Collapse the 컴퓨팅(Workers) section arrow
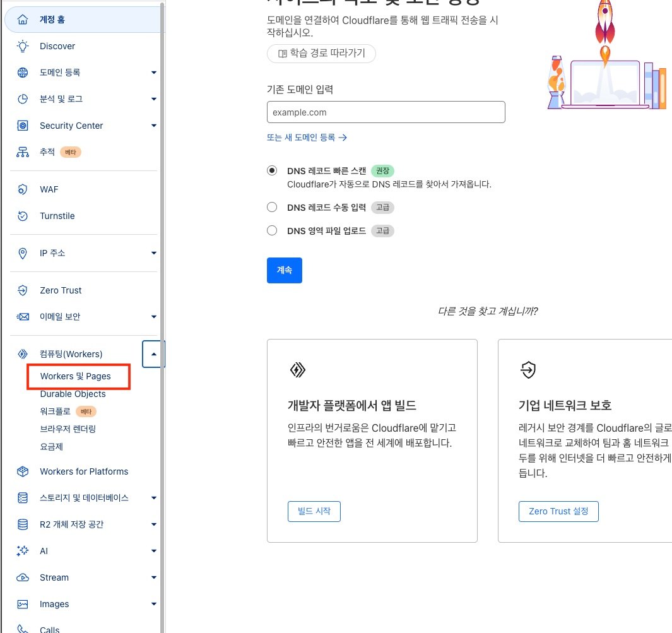 (x=153, y=354)
